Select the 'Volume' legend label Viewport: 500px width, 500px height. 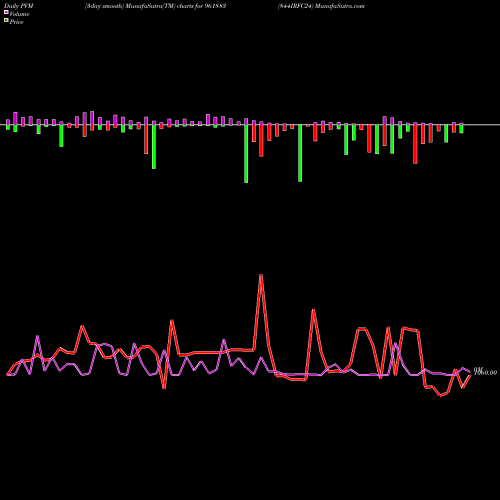coord(19,14)
